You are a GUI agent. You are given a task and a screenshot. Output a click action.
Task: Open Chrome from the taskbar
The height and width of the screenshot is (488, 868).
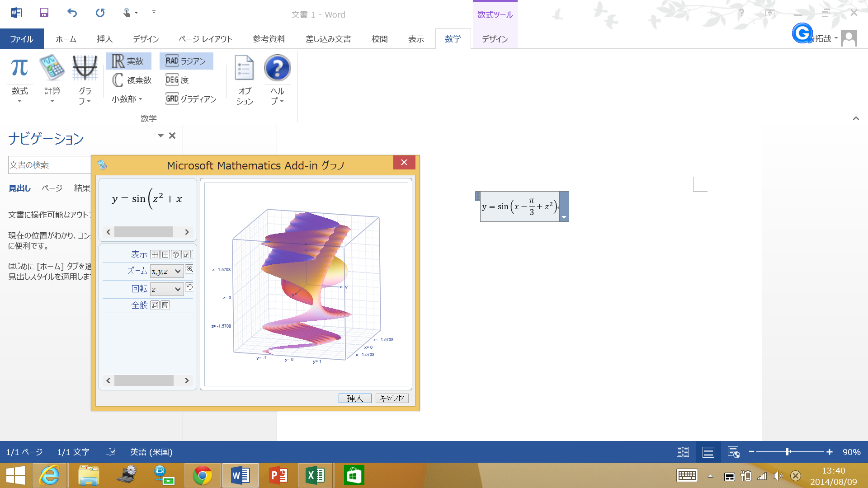click(202, 475)
